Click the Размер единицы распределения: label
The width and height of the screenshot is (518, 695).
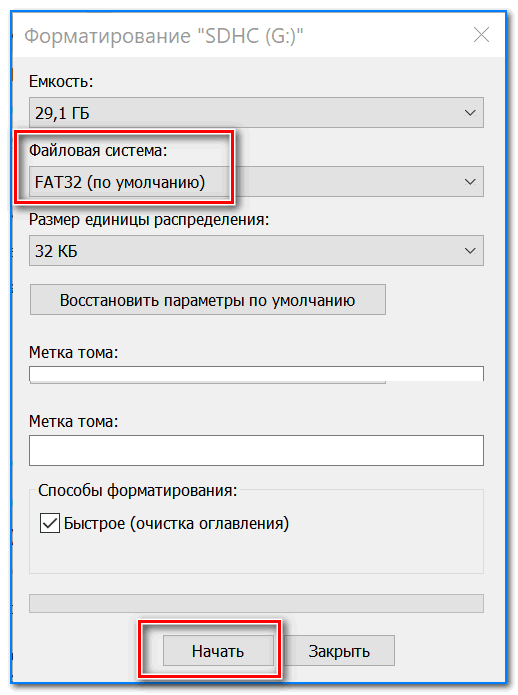[x=149, y=220]
